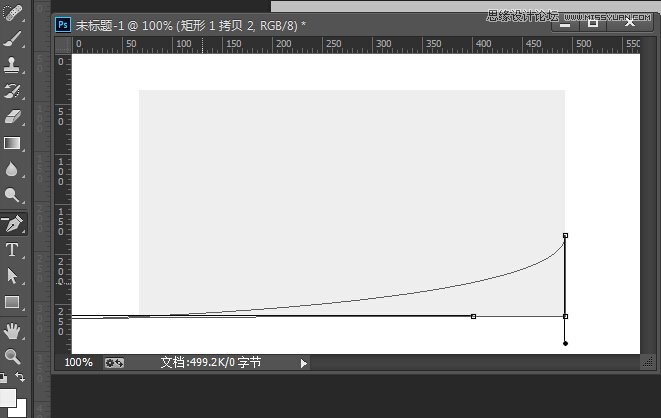
Task: Click the Photoshop document icon in title bar
Action: 63,25
